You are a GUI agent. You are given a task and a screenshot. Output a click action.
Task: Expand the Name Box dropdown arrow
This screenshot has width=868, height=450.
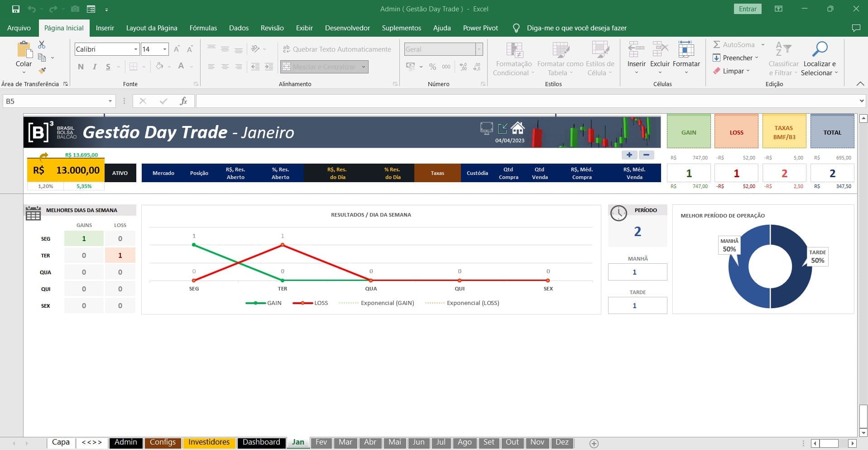(x=110, y=101)
